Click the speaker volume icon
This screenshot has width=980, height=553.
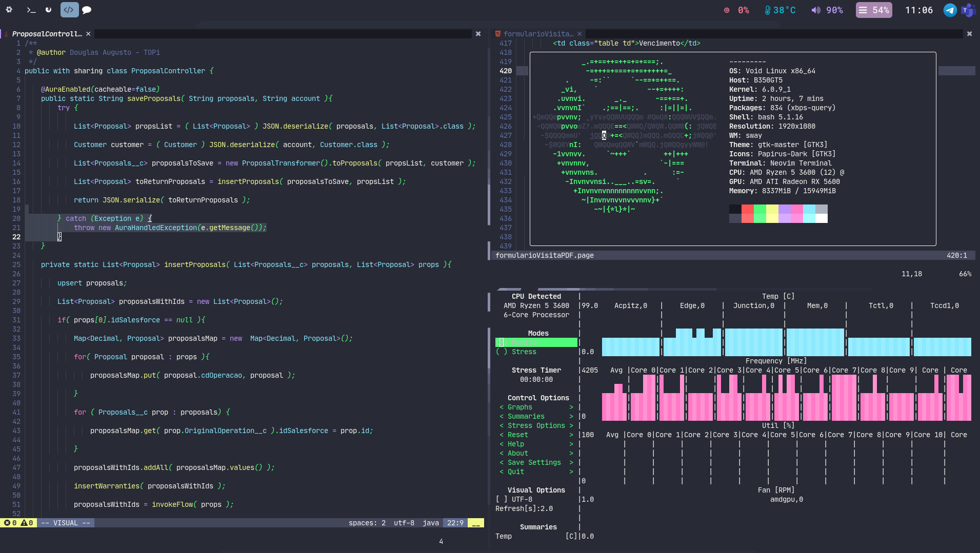point(815,10)
